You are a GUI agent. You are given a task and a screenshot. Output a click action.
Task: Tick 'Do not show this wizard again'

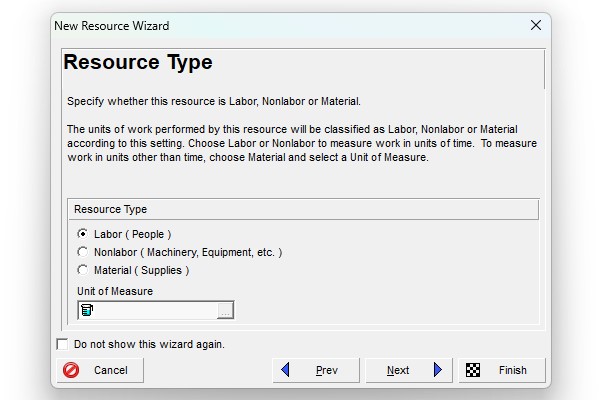(62, 344)
